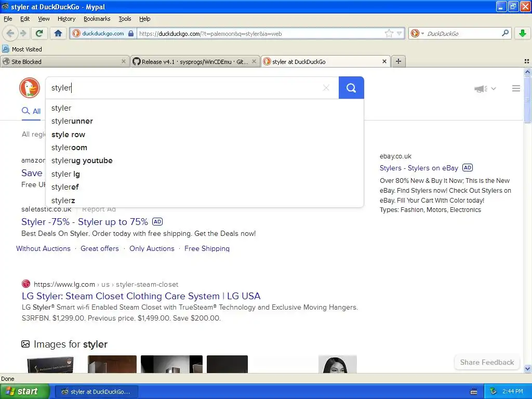Open the 'Without Auctions' sublink
The image size is (532, 399).
coord(44,248)
